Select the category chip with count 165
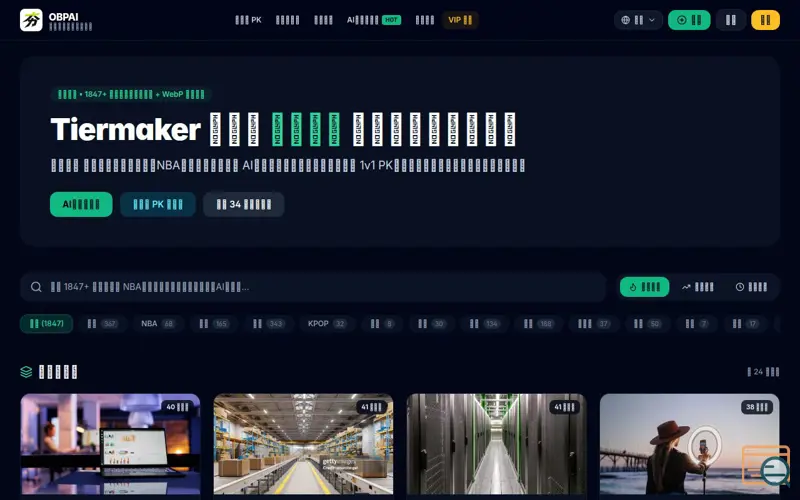The height and width of the screenshot is (500, 800). [x=214, y=323]
